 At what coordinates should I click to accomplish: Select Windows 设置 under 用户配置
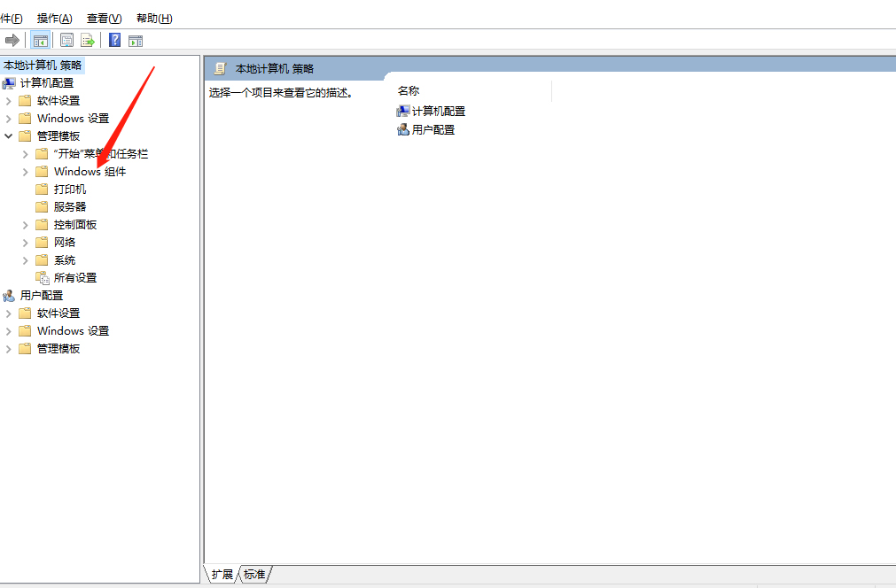[x=73, y=330]
